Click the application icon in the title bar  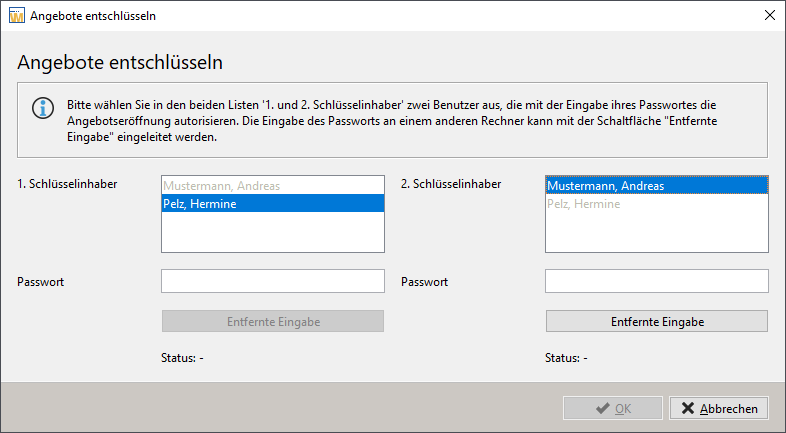click(x=17, y=16)
